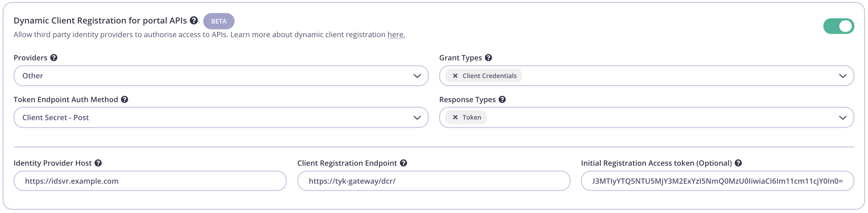Click the Identity Provider Host help icon
Image resolution: width=868 pixels, height=213 pixels.
(x=98, y=163)
